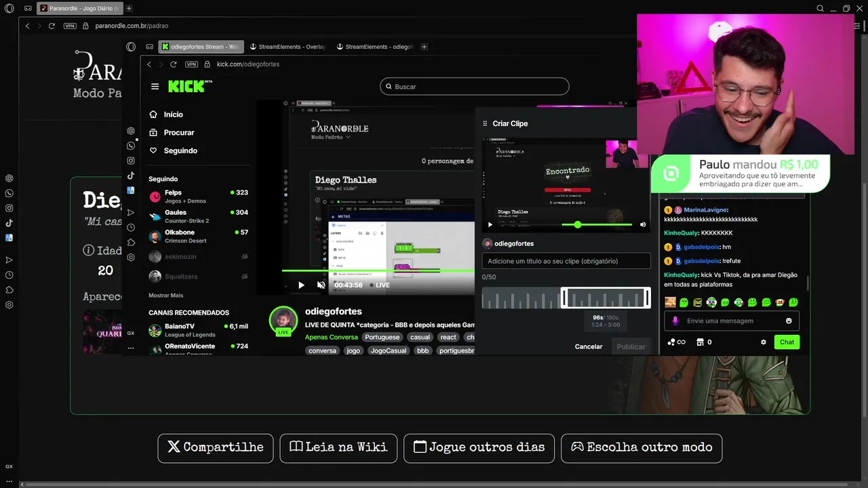This screenshot has width=868, height=488.
Task: Click the VPN badge in Kick address bar
Action: [191, 64]
